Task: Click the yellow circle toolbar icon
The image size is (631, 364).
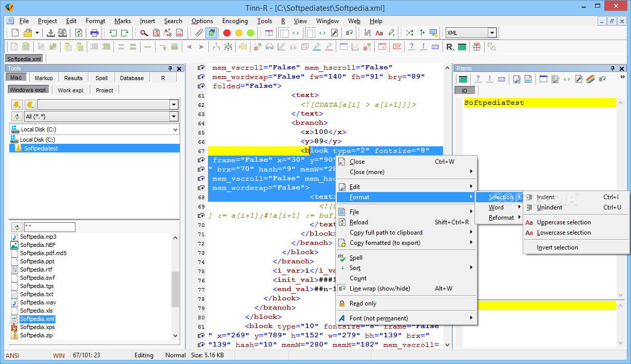Action: point(239,33)
